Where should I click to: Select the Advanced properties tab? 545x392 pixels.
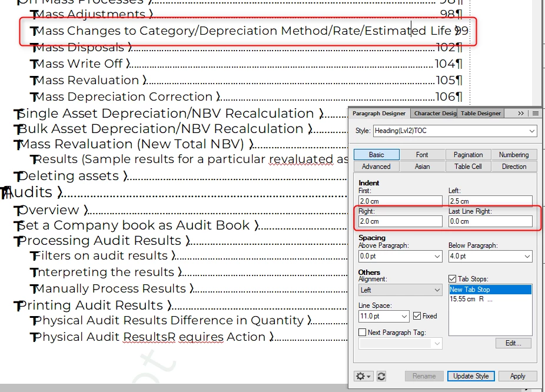pyautogui.click(x=377, y=167)
